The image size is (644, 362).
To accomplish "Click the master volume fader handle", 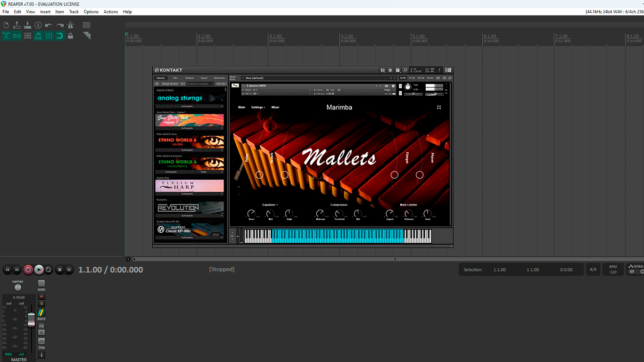I will coord(31,319).
